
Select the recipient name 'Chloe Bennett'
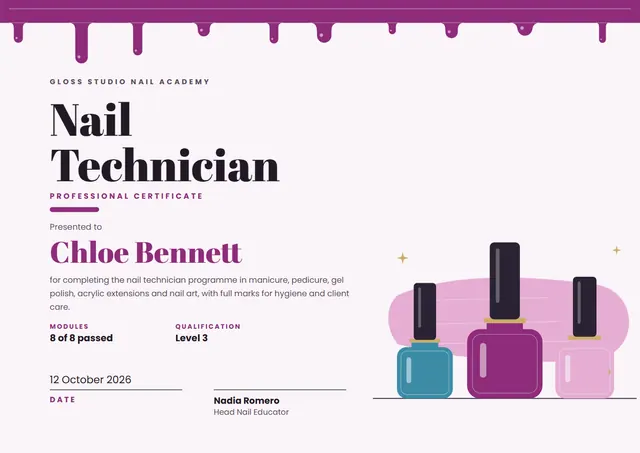click(146, 252)
